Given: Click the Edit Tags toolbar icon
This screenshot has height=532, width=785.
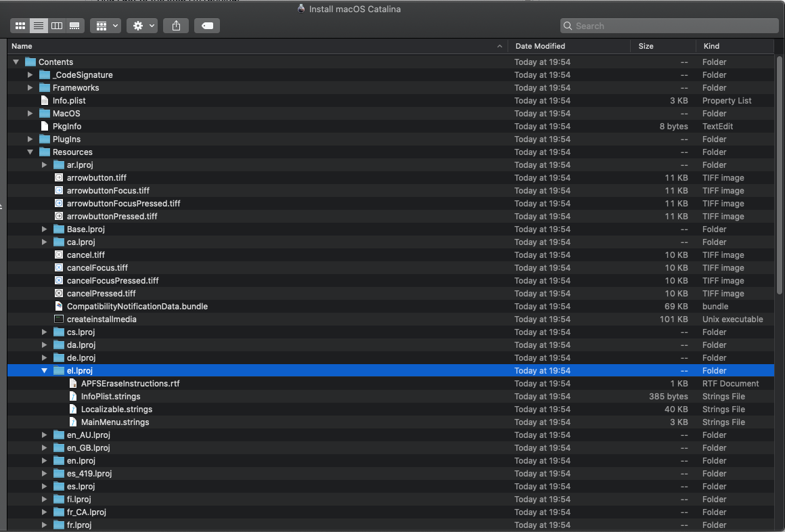Looking at the screenshot, I should tap(207, 25).
